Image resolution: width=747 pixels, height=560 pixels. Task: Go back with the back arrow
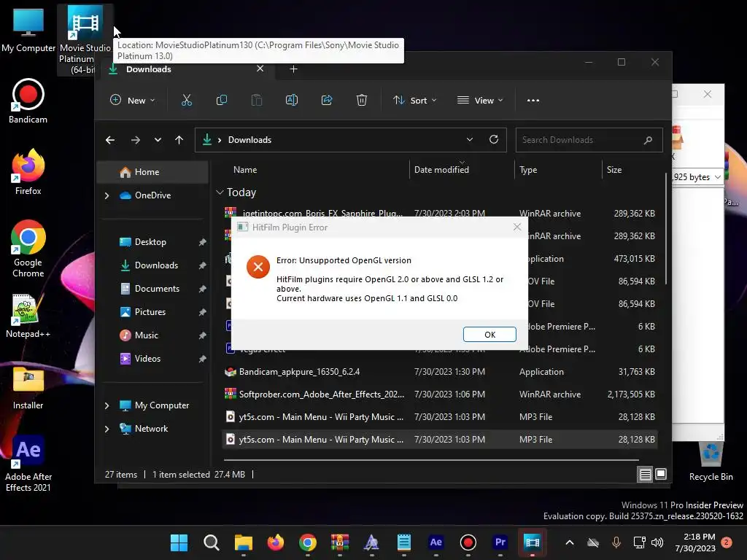[110, 140]
